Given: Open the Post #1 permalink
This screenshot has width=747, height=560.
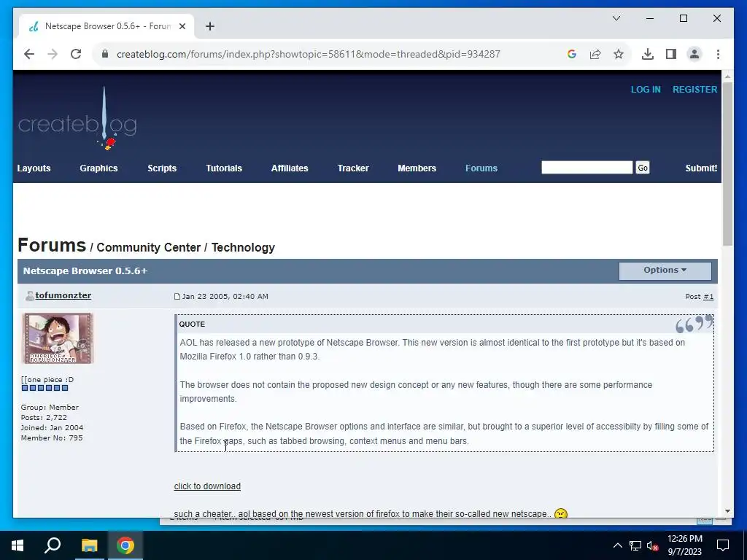Looking at the screenshot, I should (708, 297).
